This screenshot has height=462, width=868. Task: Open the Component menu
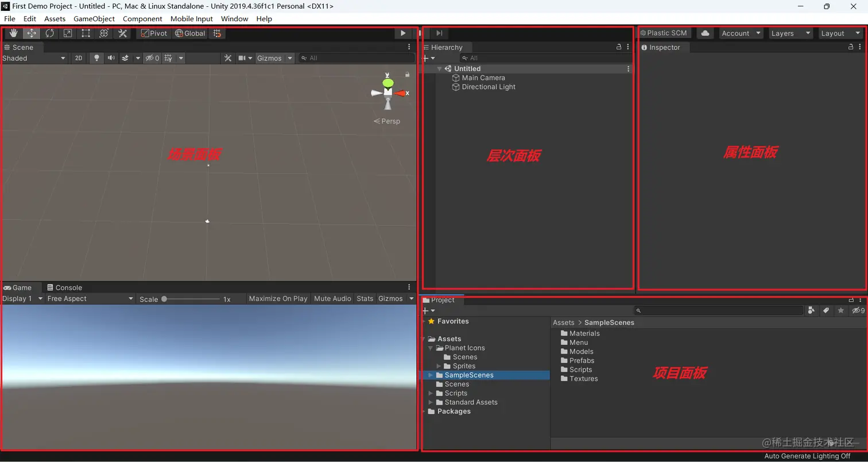142,18
